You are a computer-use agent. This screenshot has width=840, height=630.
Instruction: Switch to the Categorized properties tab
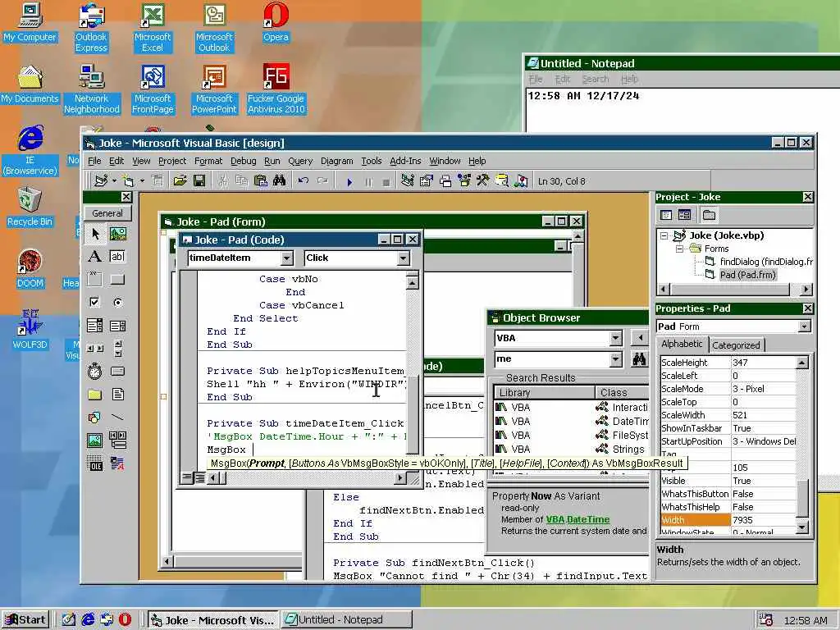click(x=736, y=345)
